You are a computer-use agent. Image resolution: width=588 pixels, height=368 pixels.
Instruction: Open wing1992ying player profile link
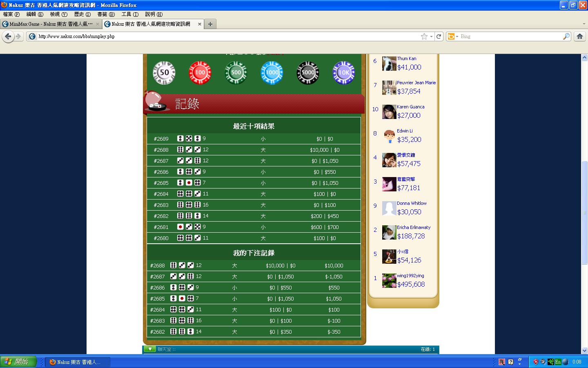(x=410, y=276)
